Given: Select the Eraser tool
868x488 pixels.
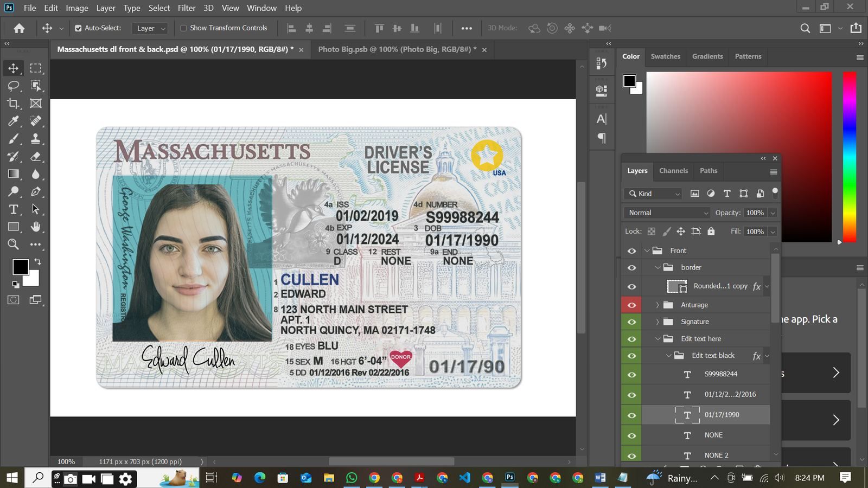Looking at the screenshot, I should pos(36,157).
